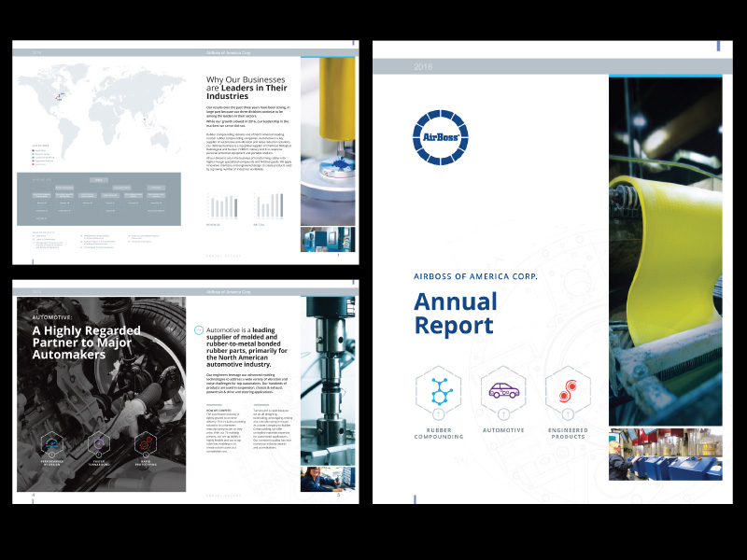This screenshot has width=747, height=560.
Task: Select the Rubber Compounding molecule hexagon icon
Action: pos(438,392)
